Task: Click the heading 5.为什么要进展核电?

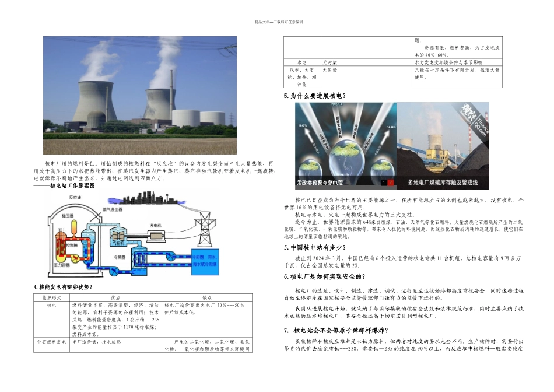Action: pos(315,96)
